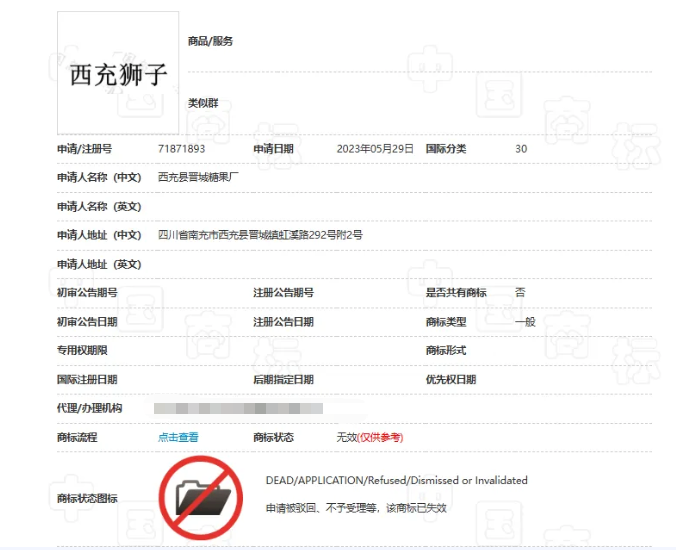Click the 商标状态图标 label
676x550 pixels.
(87, 499)
